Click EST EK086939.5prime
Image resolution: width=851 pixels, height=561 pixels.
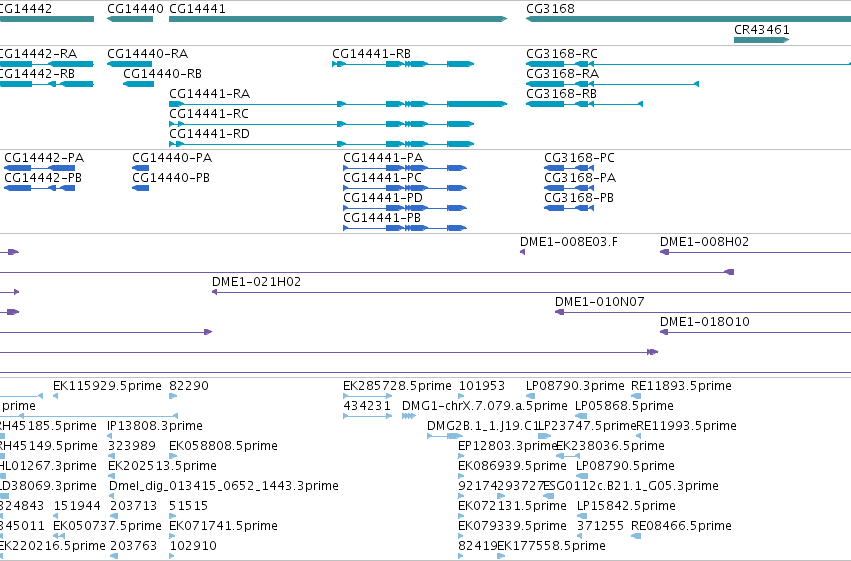(x=512, y=466)
